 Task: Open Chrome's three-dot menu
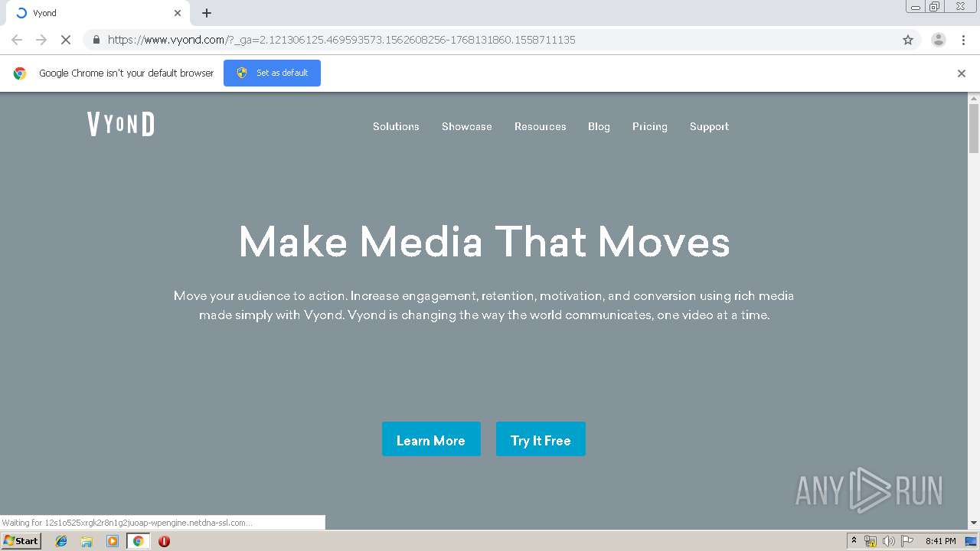pos(963,40)
